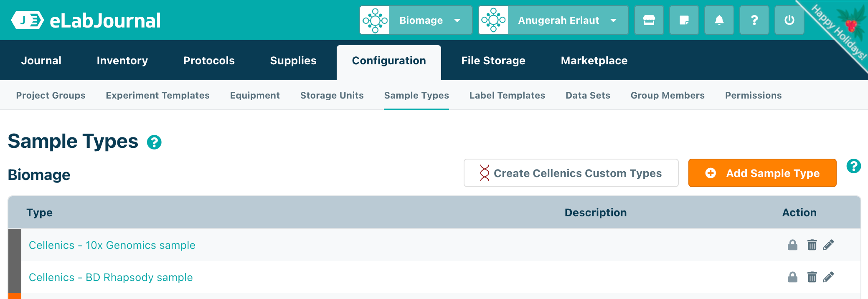Open Storage Units submenu

[332, 95]
